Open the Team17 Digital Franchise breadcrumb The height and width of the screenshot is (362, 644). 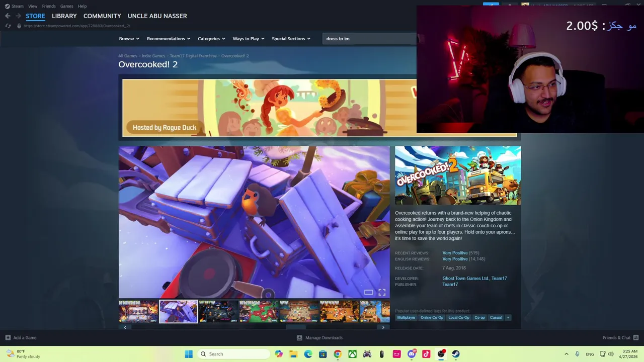click(x=193, y=56)
